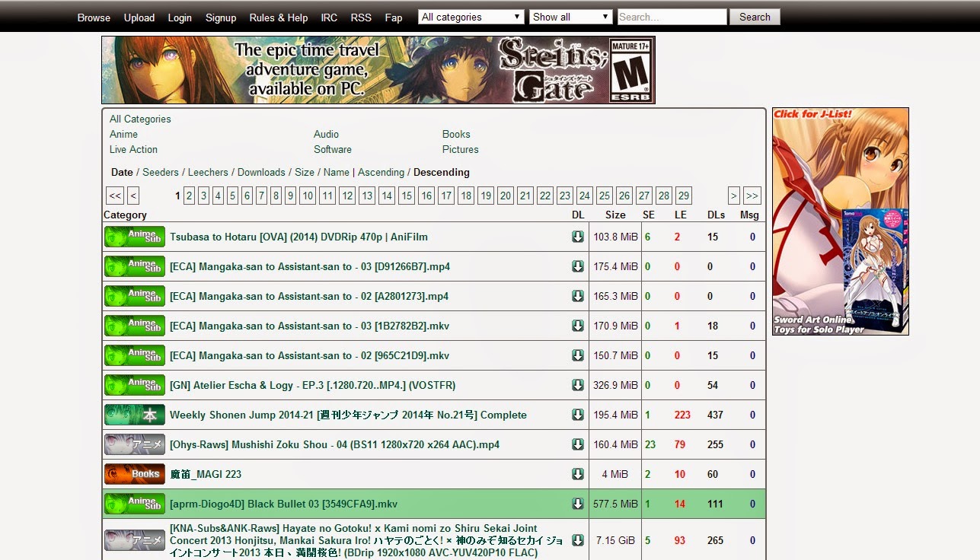Open Browse in the top menu
The width and height of the screenshot is (980, 560).
coord(94,17)
